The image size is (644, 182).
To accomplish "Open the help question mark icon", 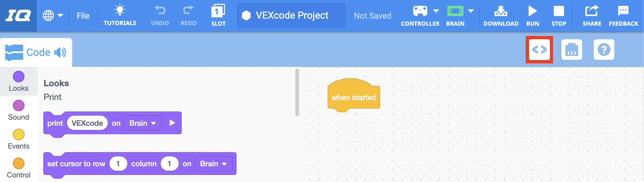I will pyautogui.click(x=604, y=50).
